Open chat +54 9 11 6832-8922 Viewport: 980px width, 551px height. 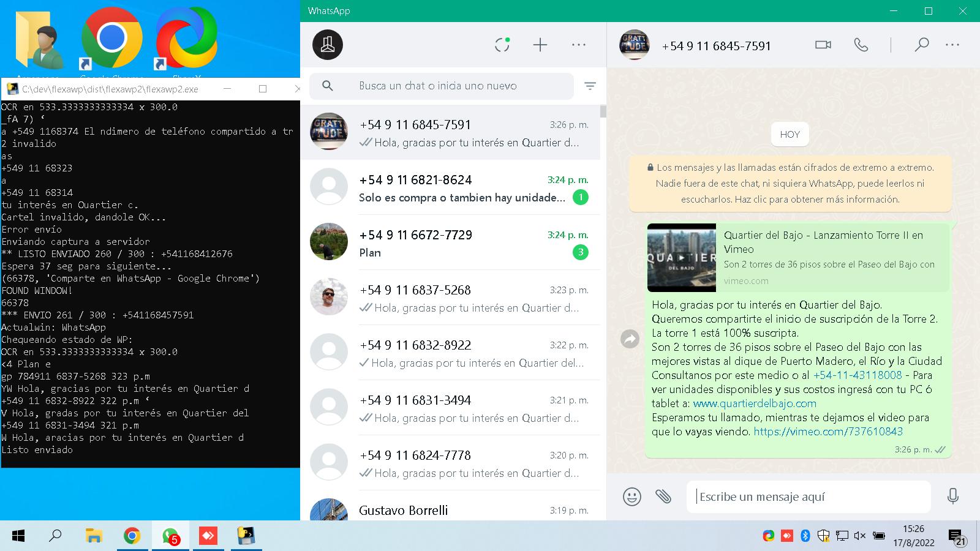[x=450, y=353]
